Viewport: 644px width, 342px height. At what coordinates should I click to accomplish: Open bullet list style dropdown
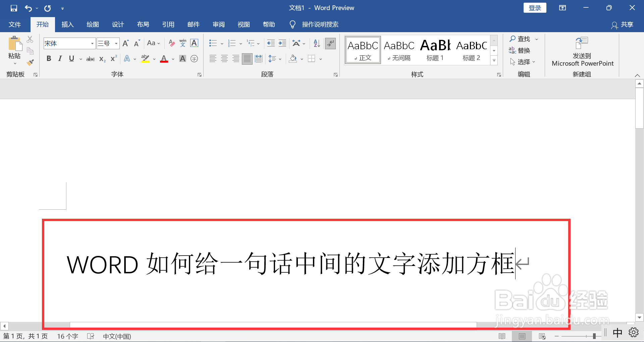coord(222,44)
